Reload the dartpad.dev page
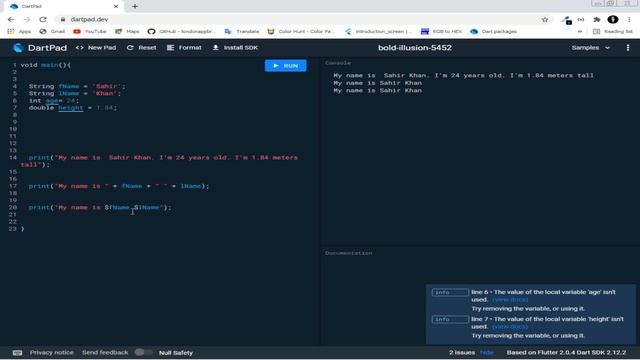This screenshot has height=360, width=640. click(43, 19)
